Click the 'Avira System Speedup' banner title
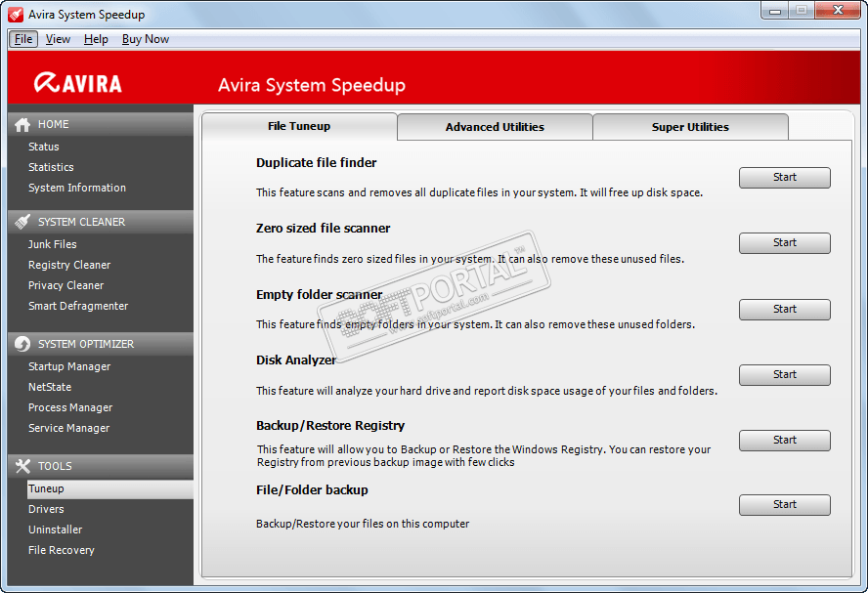 click(312, 85)
